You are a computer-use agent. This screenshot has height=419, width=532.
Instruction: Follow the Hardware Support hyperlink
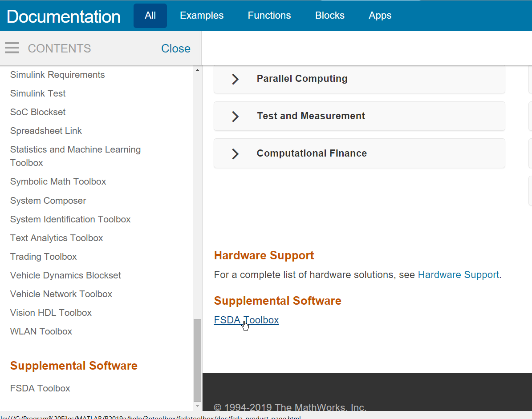pos(459,274)
